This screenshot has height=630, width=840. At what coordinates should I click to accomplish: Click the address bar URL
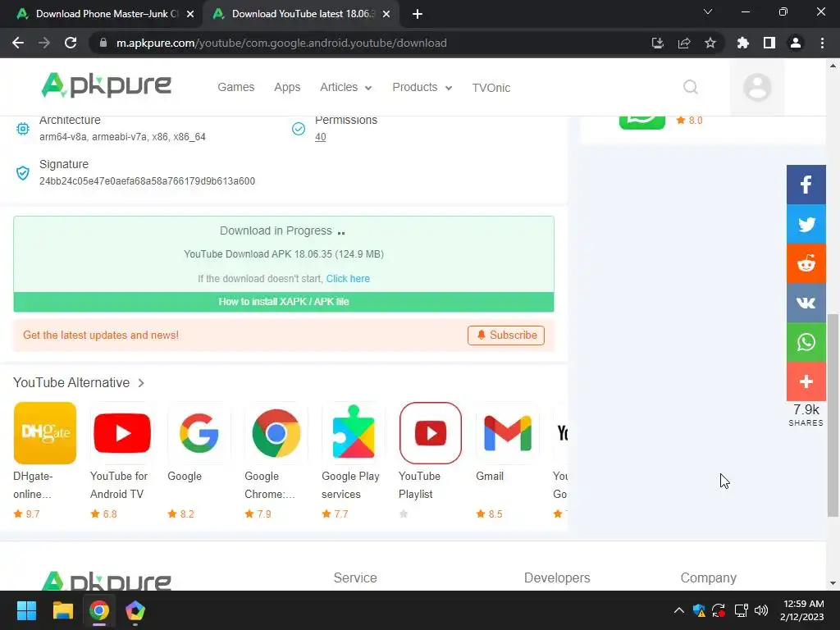click(x=281, y=43)
